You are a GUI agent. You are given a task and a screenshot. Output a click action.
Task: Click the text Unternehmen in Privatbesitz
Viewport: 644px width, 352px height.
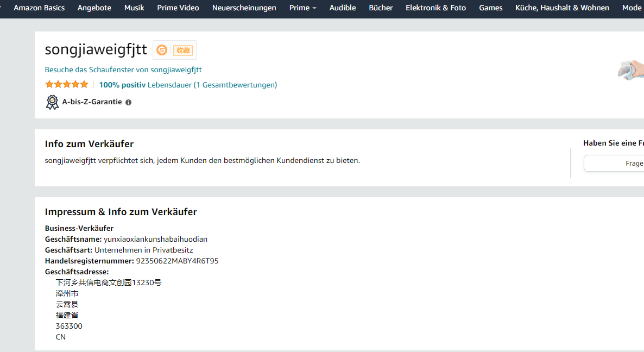tap(144, 250)
